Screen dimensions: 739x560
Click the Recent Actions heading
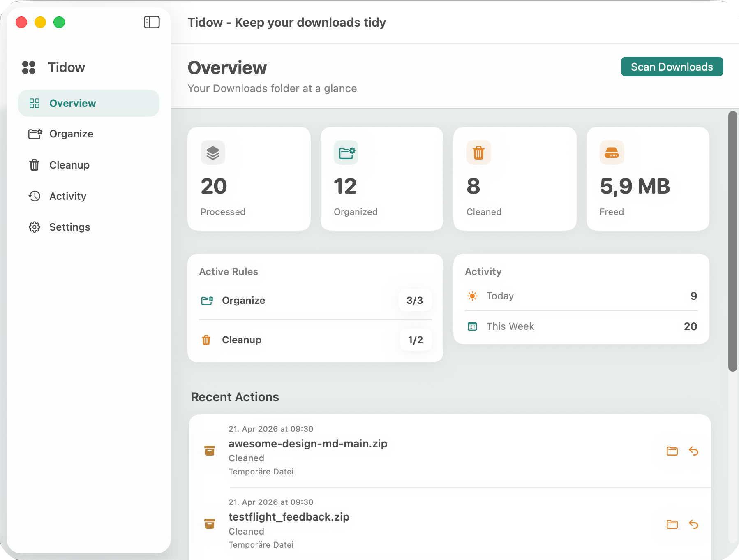(235, 397)
